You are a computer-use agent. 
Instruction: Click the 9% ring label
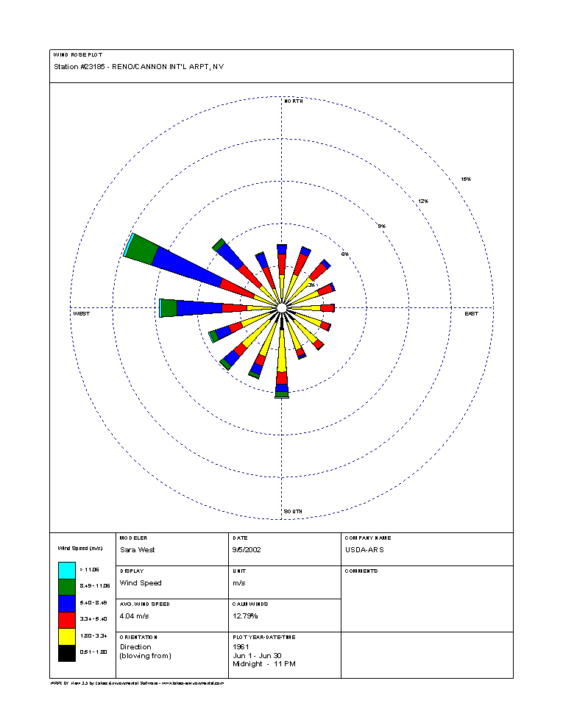click(x=382, y=226)
